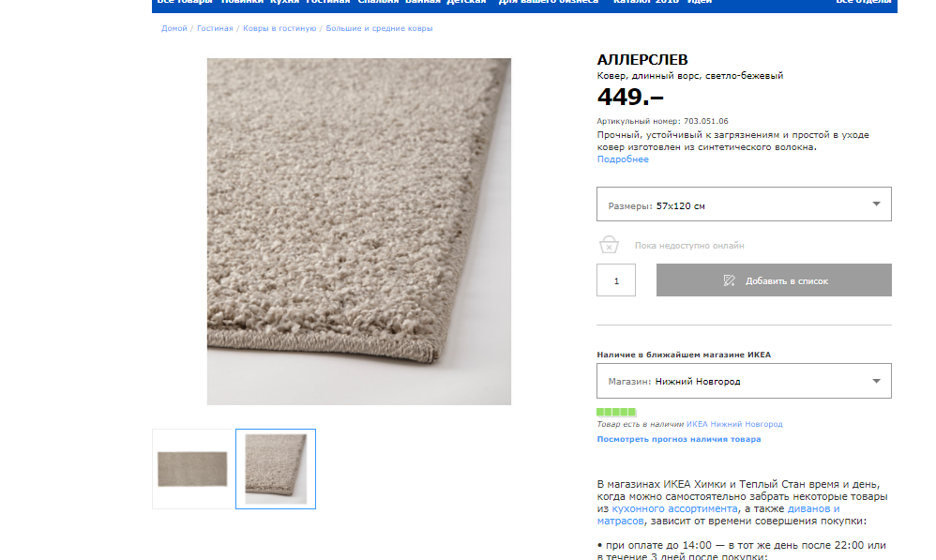Open the Каталог 2018 menu item
The image size is (936, 560).
[646, 2]
